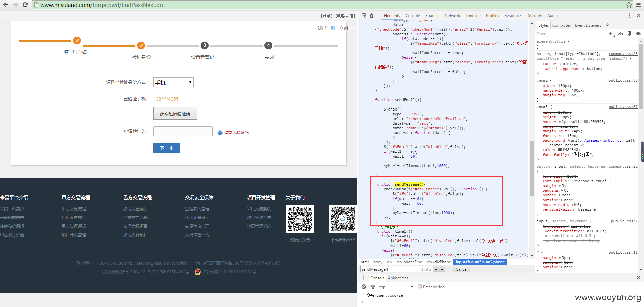Clear console with the ban icon

tap(364, 287)
